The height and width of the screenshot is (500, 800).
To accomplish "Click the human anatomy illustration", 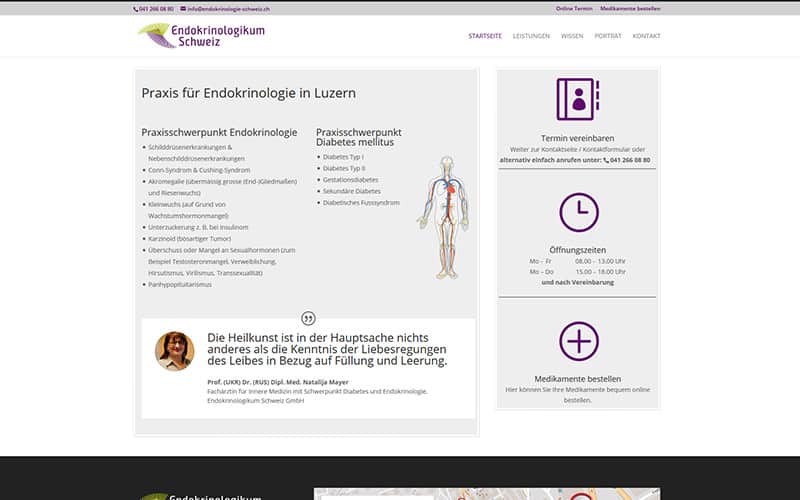I will [445, 218].
